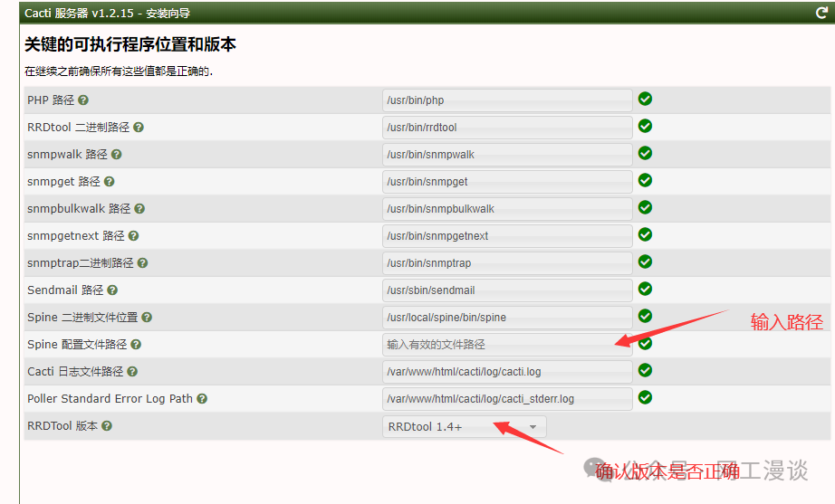Screen dimensions: 835x504
Task: Click the refresh icon in title bar
Action: click(821, 13)
